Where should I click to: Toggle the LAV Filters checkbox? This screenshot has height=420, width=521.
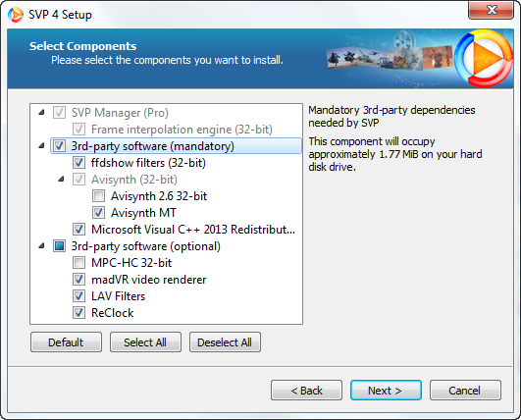pyautogui.click(x=78, y=296)
